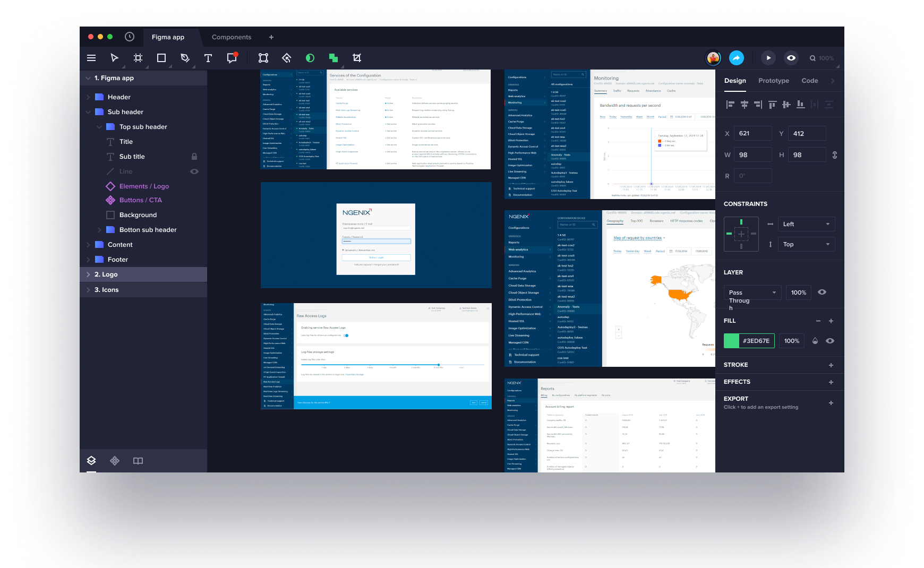Select the Move tool

click(114, 58)
